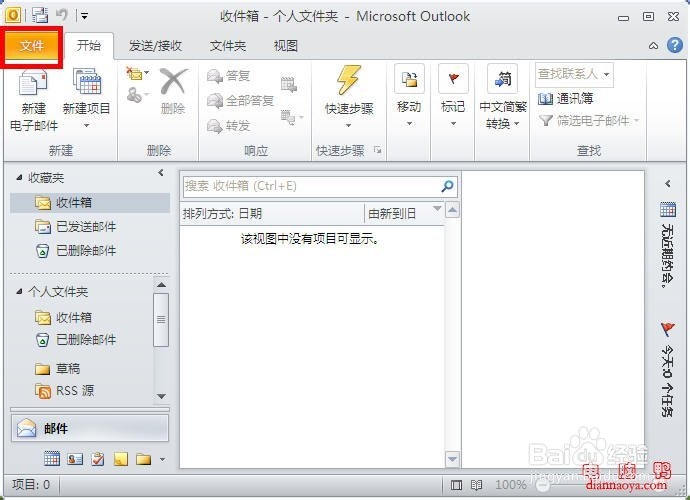Click 答复 reply button
This screenshot has height=500, width=690.
coord(229,76)
